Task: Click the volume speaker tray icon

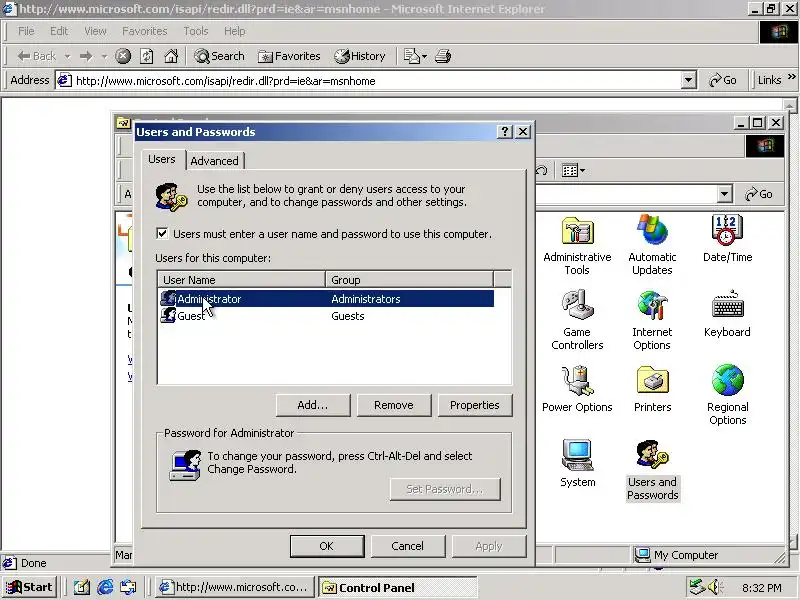Action: pyautogui.click(x=715, y=588)
